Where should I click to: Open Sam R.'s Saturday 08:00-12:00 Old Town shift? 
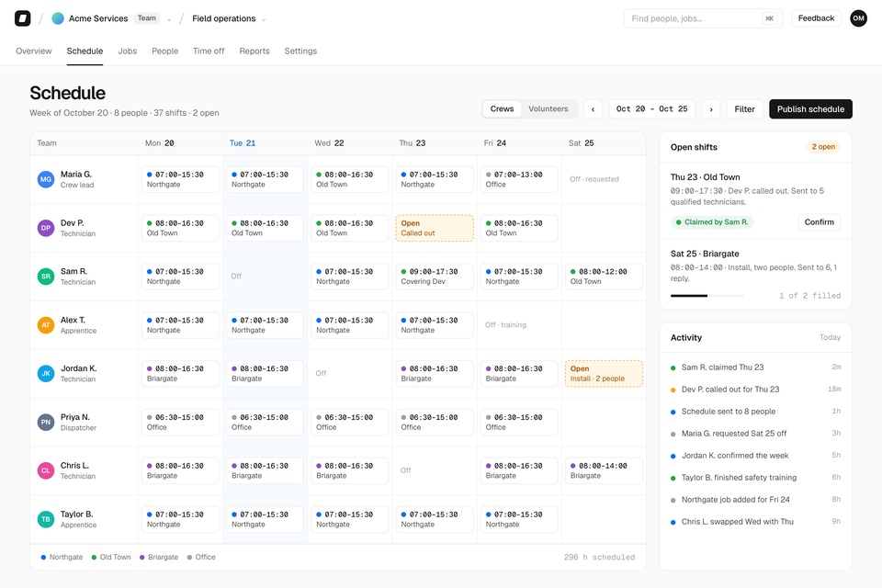[x=604, y=277]
